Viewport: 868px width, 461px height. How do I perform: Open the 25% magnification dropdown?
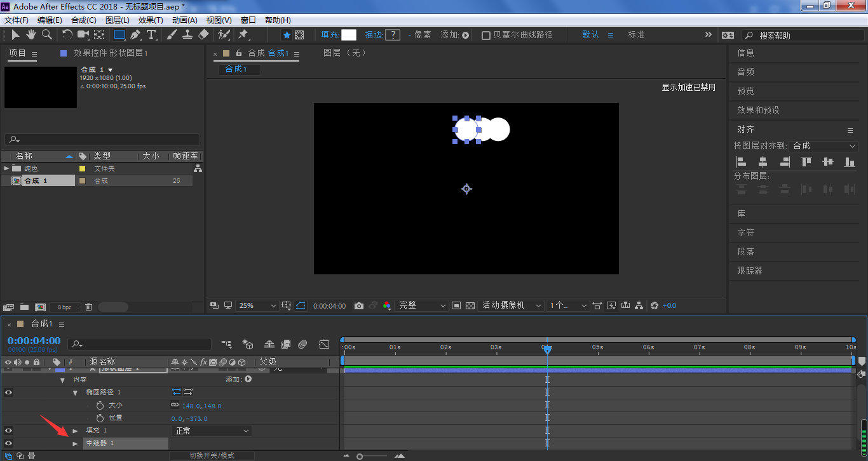coord(257,306)
